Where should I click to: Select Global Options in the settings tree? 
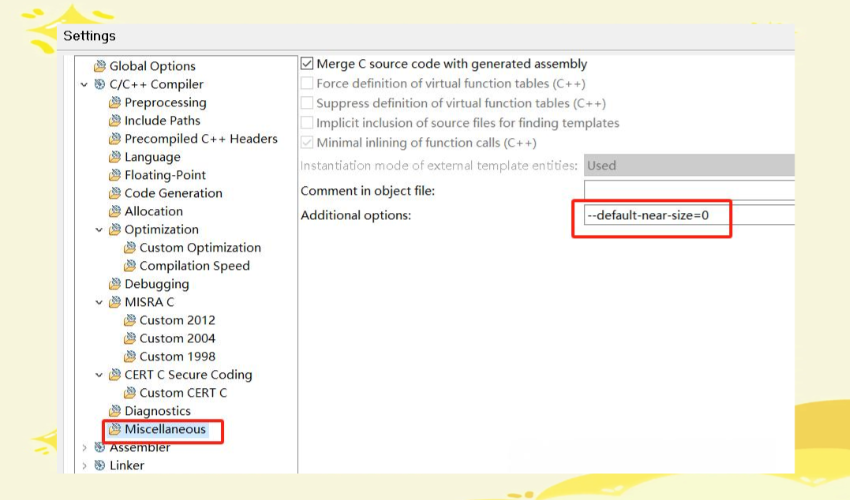click(152, 66)
